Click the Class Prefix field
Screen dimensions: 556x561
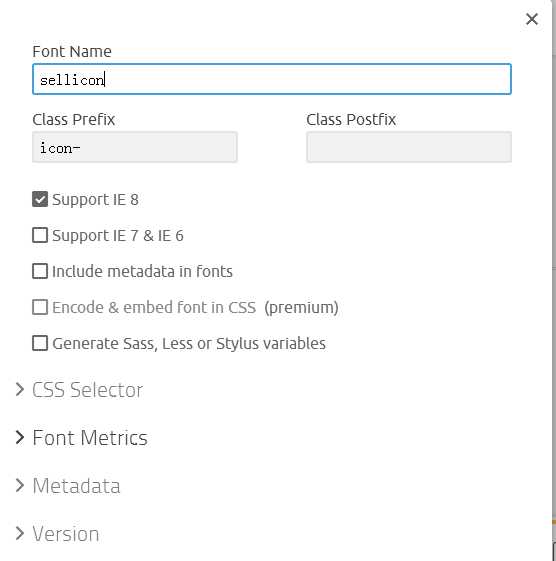pyautogui.click(x=135, y=147)
